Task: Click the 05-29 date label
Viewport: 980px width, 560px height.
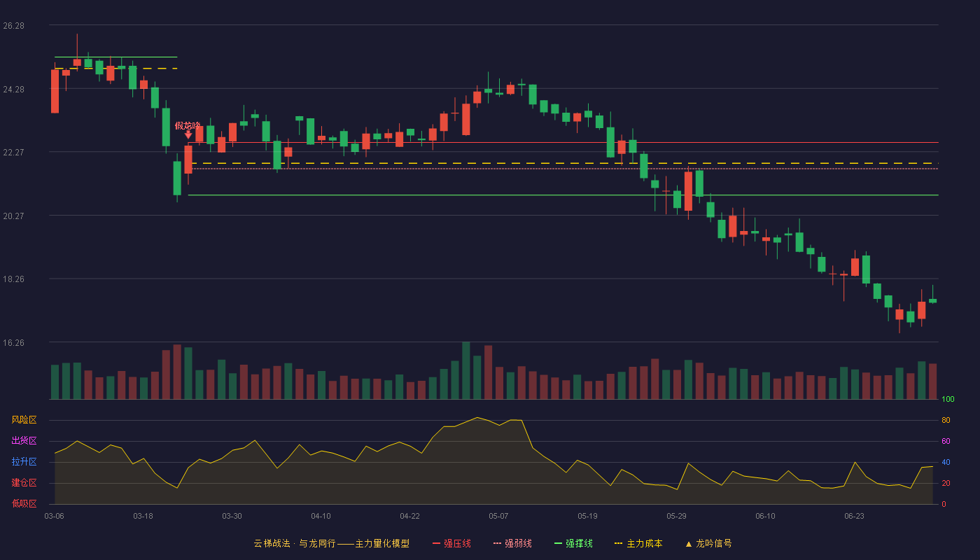Action: pyautogui.click(x=676, y=516)
